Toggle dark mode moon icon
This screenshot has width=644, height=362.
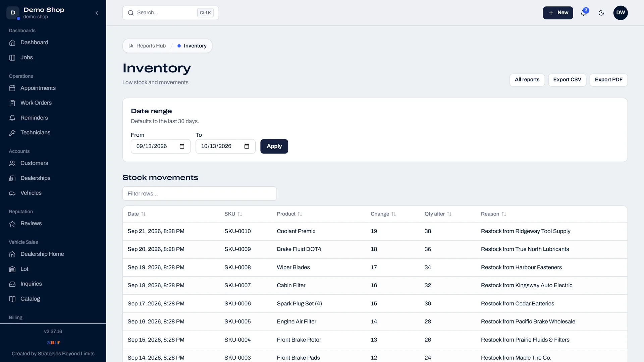[x=601, y=13]
